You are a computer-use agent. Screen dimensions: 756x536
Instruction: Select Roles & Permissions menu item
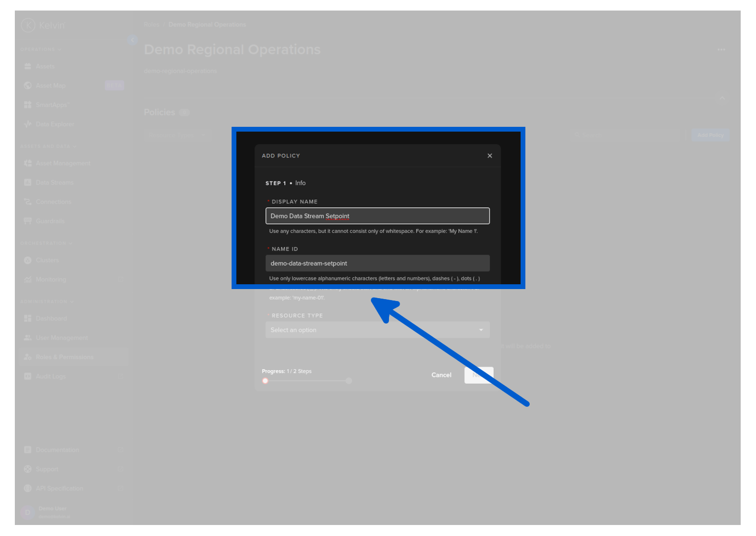tap(64, 357)
